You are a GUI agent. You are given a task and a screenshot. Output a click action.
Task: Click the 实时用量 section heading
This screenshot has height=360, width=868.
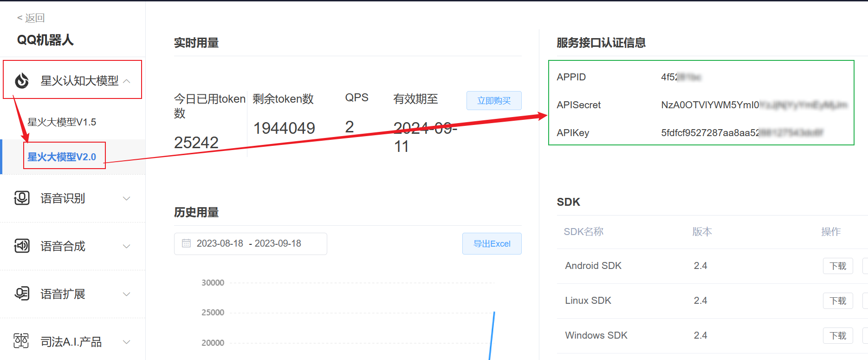pos(196,43)
